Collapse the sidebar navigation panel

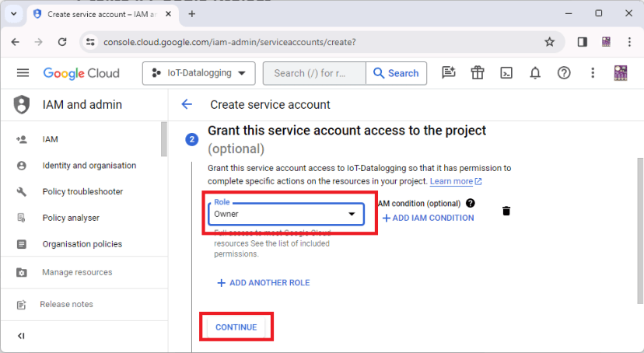point(21,336)
